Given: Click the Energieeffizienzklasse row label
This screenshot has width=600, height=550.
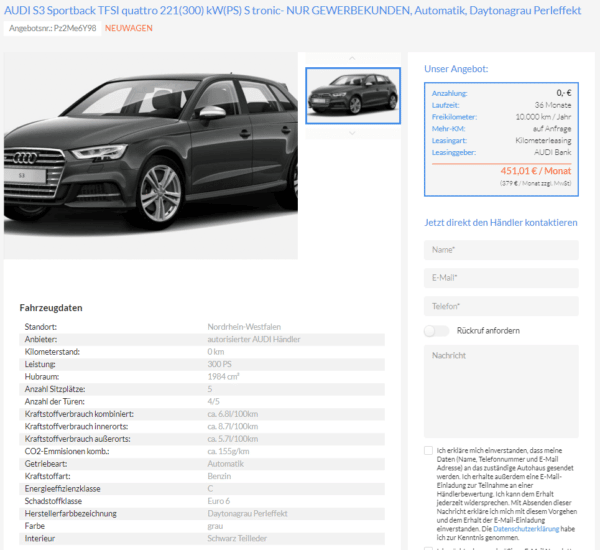Looking at the screenshot, I should [62, 489].
